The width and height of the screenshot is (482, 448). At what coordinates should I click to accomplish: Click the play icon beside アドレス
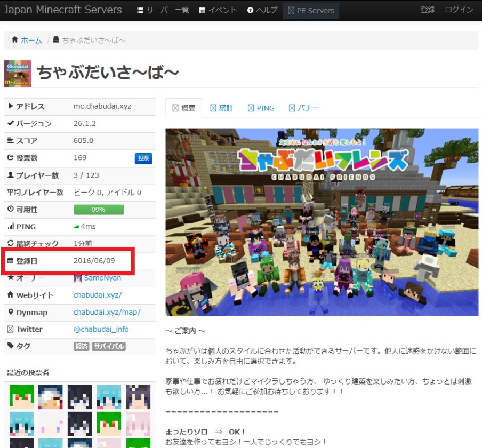click(11, 106)
